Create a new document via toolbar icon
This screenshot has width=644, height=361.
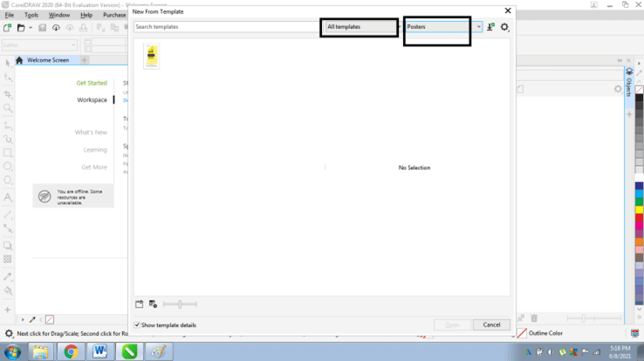point(7,28)
